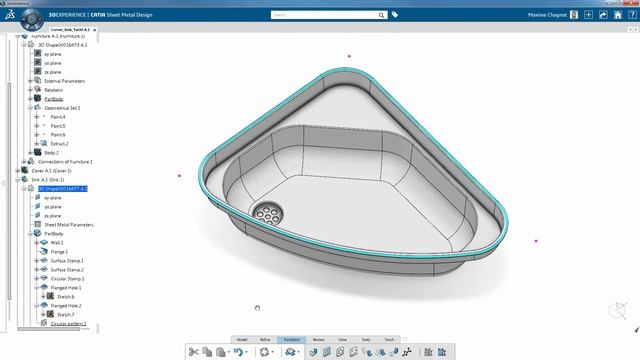Screen dimensions: 640x360
Task: Click the share arrow icon
Action: tap(603, 15)
